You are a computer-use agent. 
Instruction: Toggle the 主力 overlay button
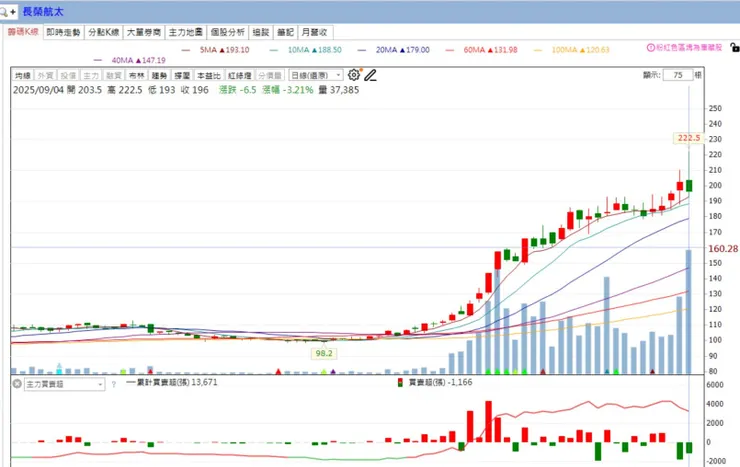coord(91,75)
